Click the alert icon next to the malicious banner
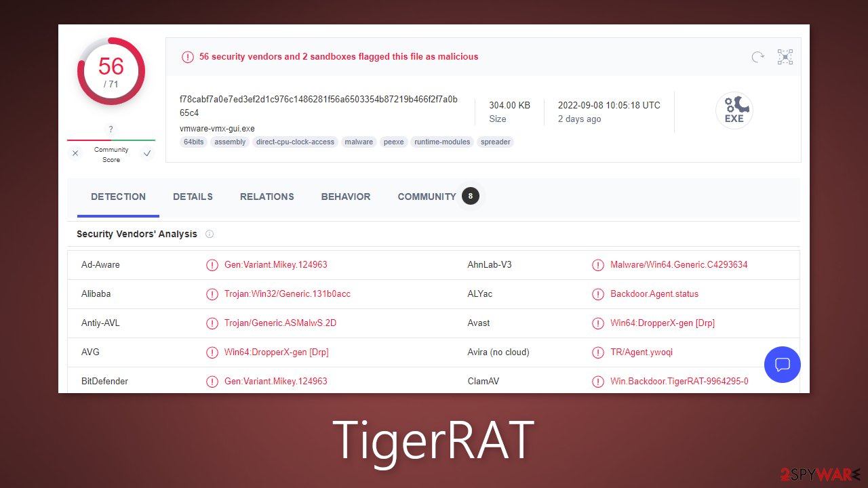Viewport: 868px width, 488px height. [188, 57]
